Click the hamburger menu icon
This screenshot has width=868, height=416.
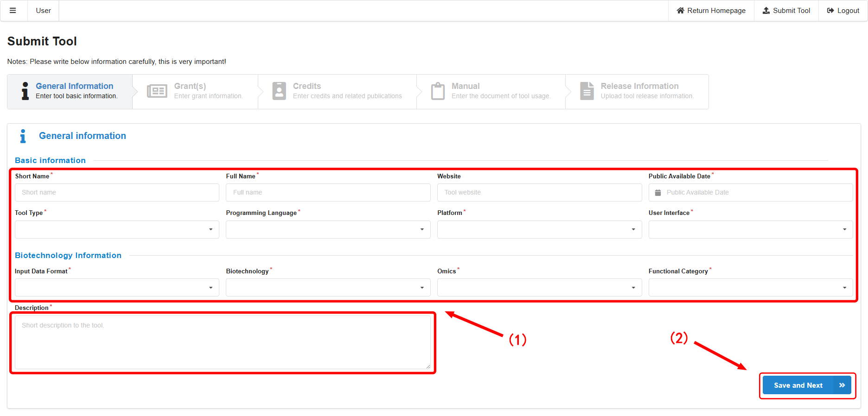tap(13, 11)
